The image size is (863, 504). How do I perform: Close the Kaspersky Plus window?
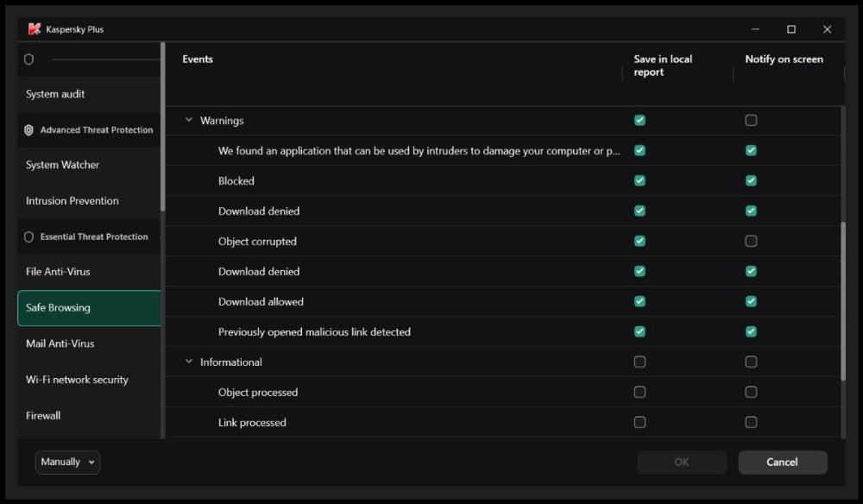coord(827,29)
